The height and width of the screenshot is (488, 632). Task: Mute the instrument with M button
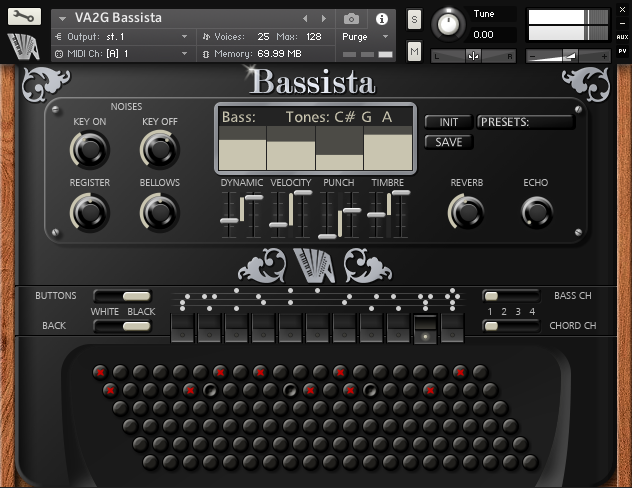coord(414,51)
